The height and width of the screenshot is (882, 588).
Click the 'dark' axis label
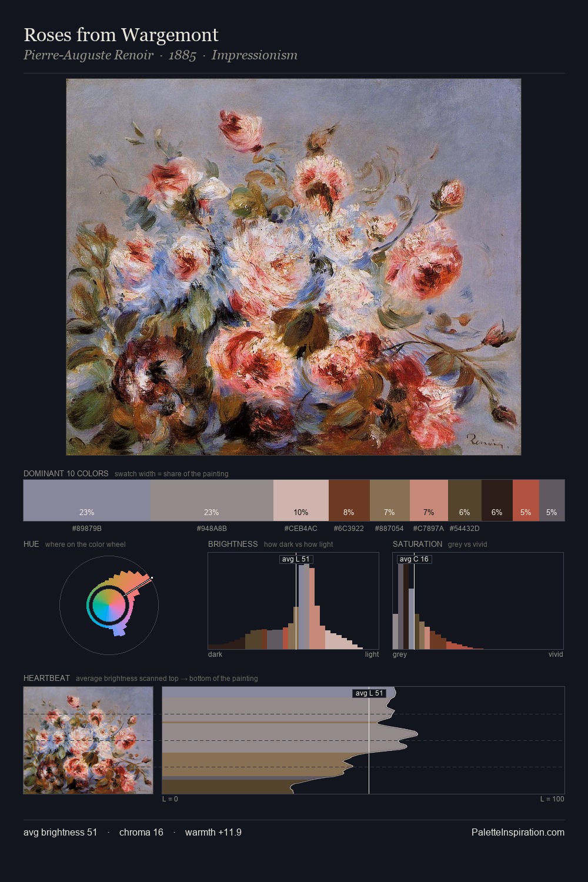tap(215, 654)
